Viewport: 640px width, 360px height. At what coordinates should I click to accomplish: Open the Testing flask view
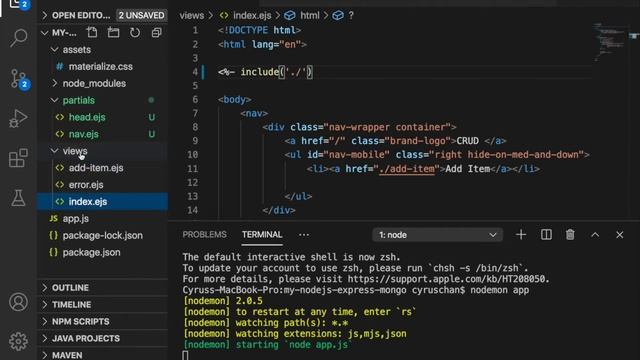18,198
